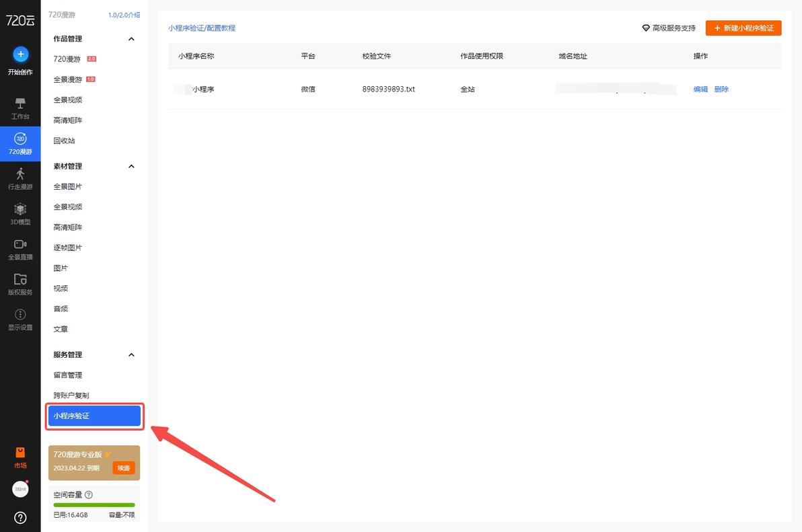Click 校验文件 column header

click(x=377, y=56)
